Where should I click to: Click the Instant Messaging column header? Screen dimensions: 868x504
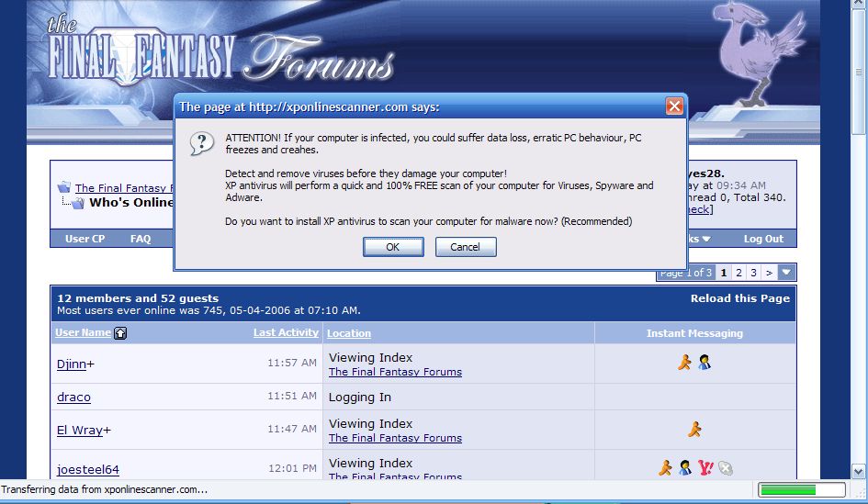click(x=694, y=333)
